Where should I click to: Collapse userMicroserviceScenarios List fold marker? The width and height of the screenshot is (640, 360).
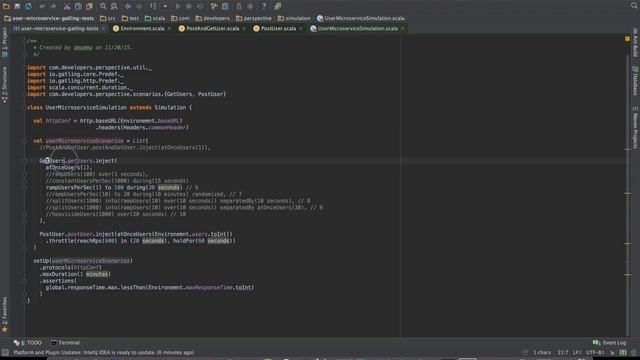point(25,141)
